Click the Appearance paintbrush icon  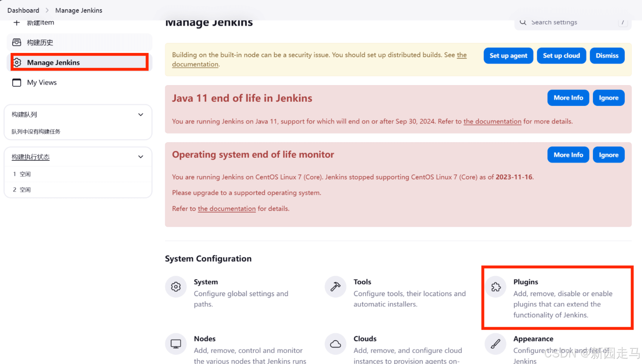click(x=496, y=344)
